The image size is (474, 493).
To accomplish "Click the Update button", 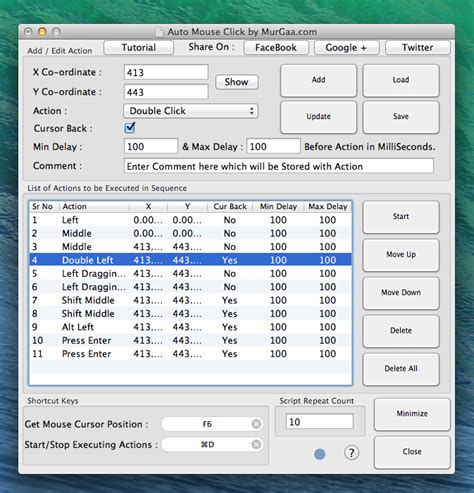I will click(x=318, y=117).
